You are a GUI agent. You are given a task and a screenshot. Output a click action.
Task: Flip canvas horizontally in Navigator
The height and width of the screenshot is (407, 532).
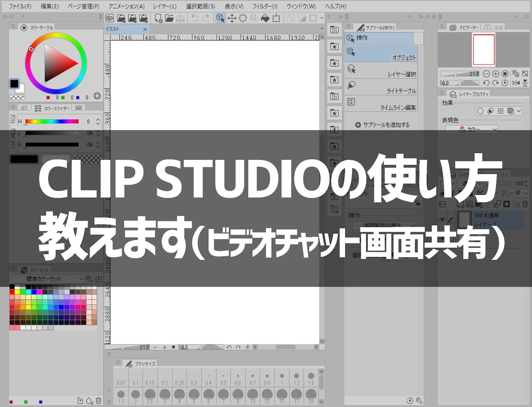pyautogui.click(x=516, y=83)
